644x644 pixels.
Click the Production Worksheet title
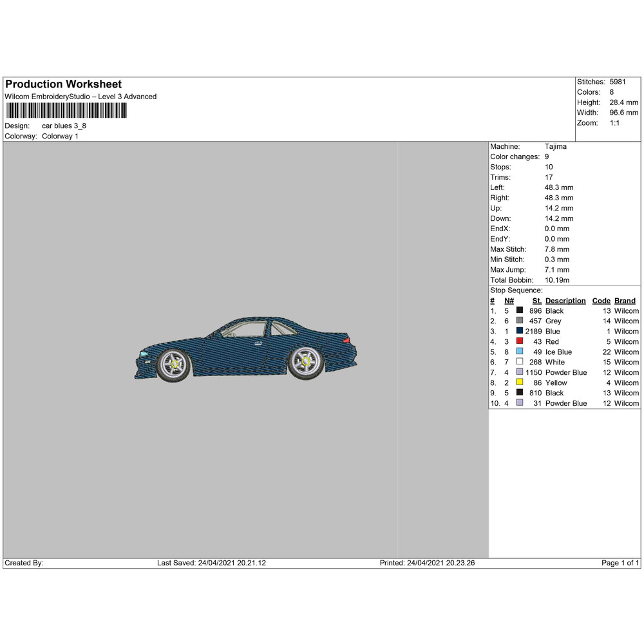(x=63, y=84)
